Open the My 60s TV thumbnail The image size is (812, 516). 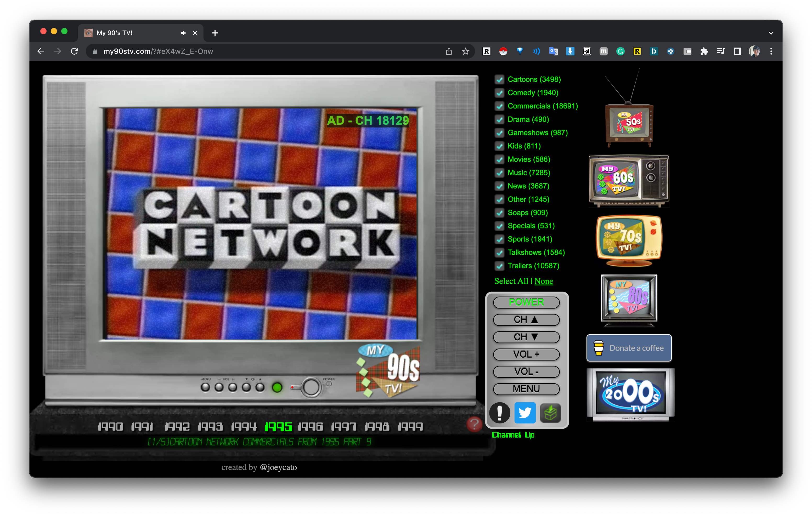pyautogui.click(x=629, y=180)
